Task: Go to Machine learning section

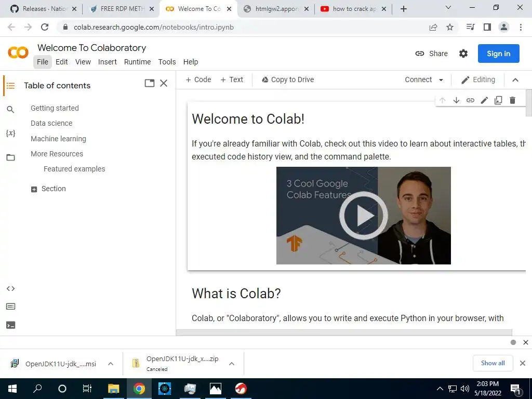Action: pyautogui.click(x=58, y=139)
